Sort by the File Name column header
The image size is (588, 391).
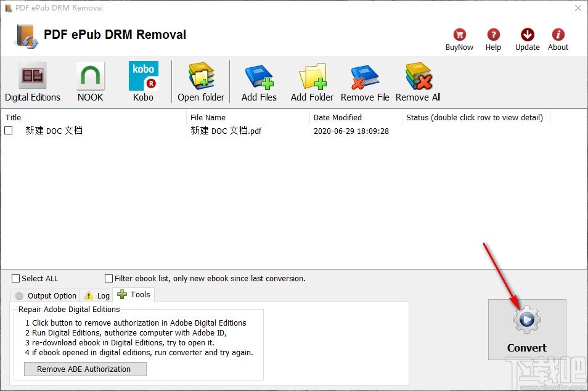[248, 117]
